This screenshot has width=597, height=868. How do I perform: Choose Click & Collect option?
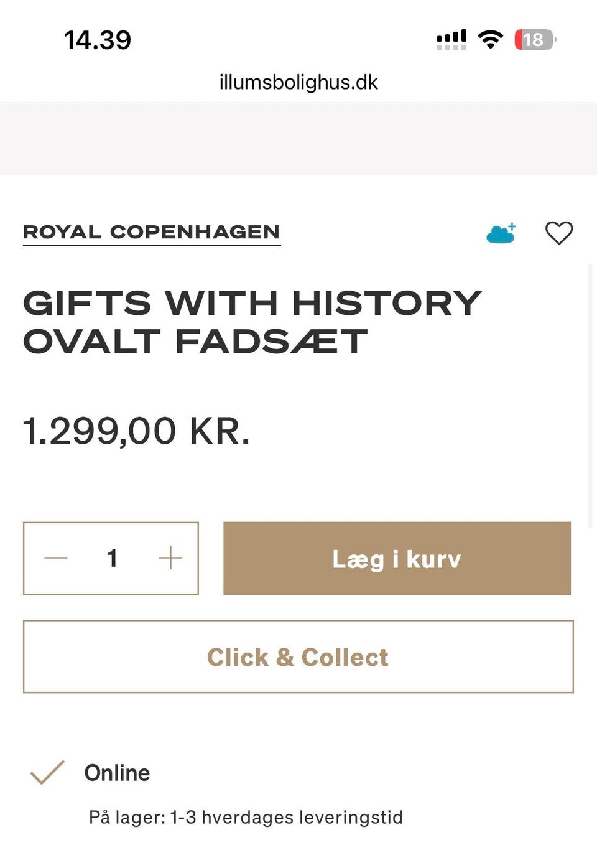click(298, 656)
